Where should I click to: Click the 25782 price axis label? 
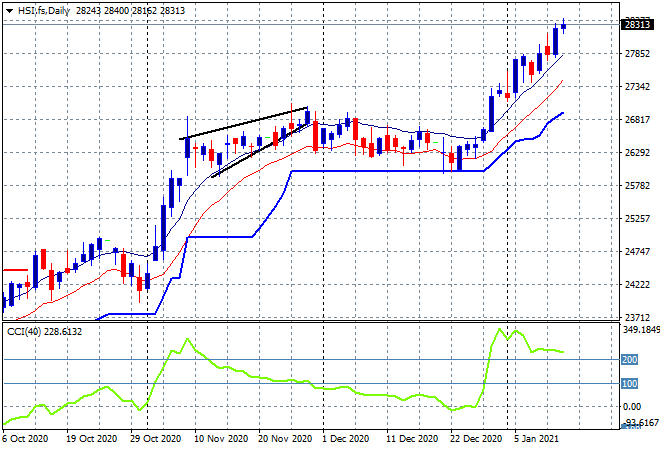point(637,186)
